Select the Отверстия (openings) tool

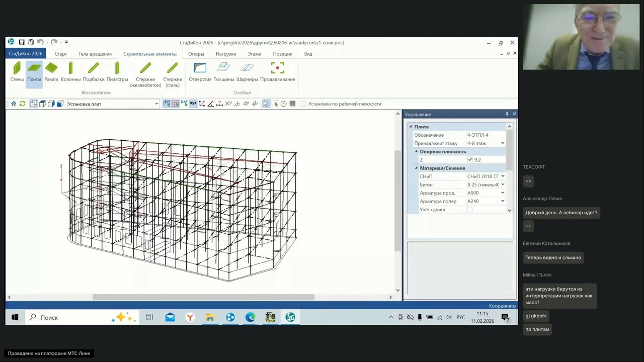pyautogui.click(x=200, y=72)
